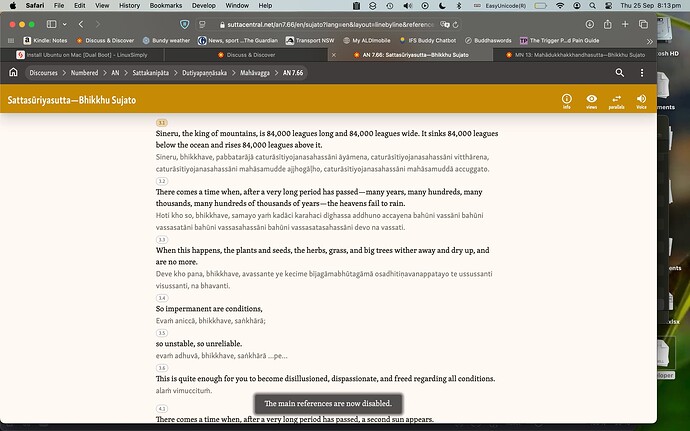The height and width of the screenshot is (431, 690).
Task: Open the Buddhaswords bookmark
Action: pos(489,41)
